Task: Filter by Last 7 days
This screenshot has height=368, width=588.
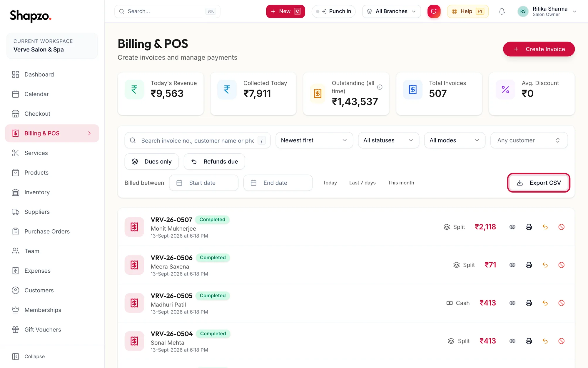Action: (x=362, y=183)
